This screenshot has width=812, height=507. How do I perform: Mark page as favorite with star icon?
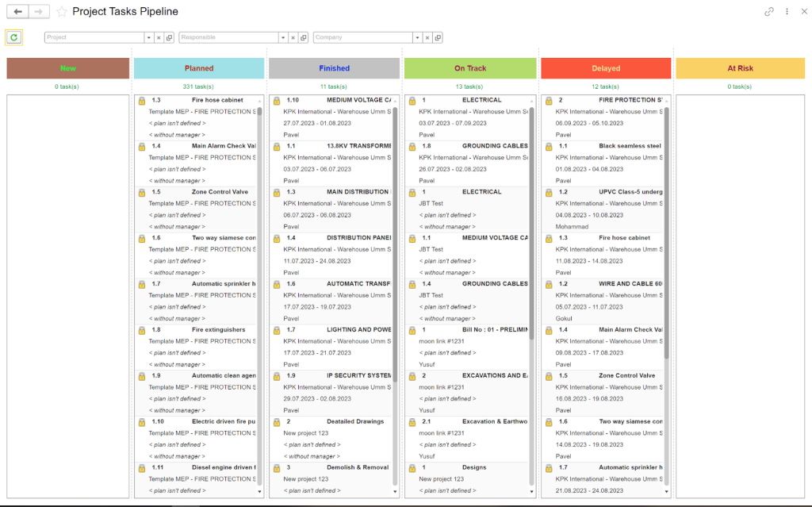[62, 11]
